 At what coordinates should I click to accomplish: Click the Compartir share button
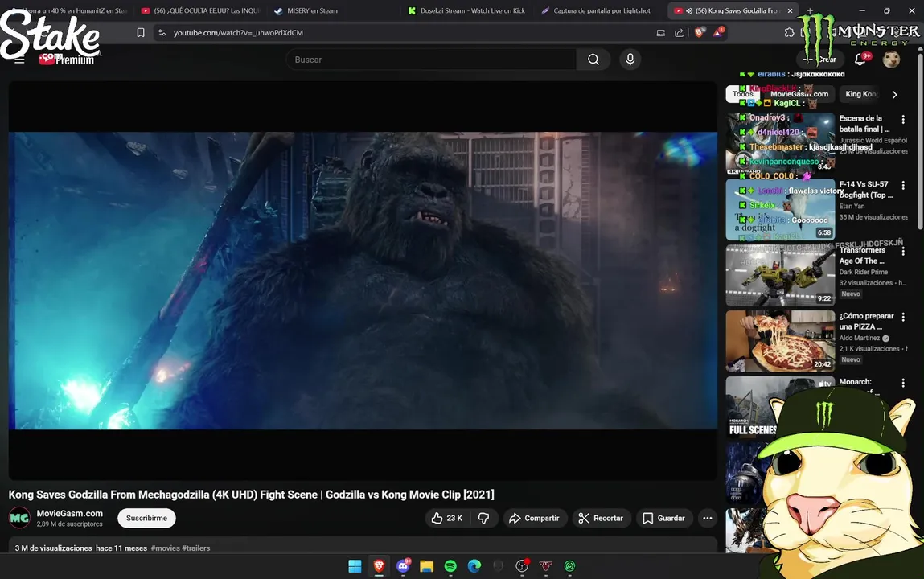[x=535, y=519]
